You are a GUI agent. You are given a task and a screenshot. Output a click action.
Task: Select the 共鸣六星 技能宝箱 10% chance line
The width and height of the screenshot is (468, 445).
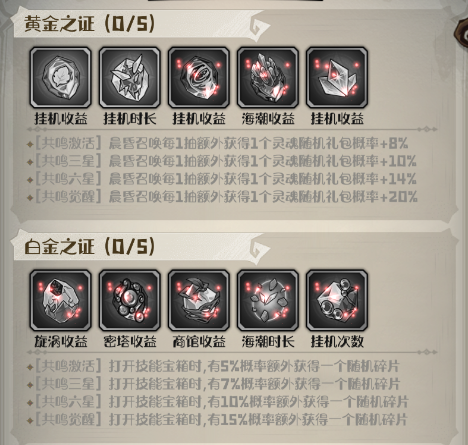coord(218,402)
